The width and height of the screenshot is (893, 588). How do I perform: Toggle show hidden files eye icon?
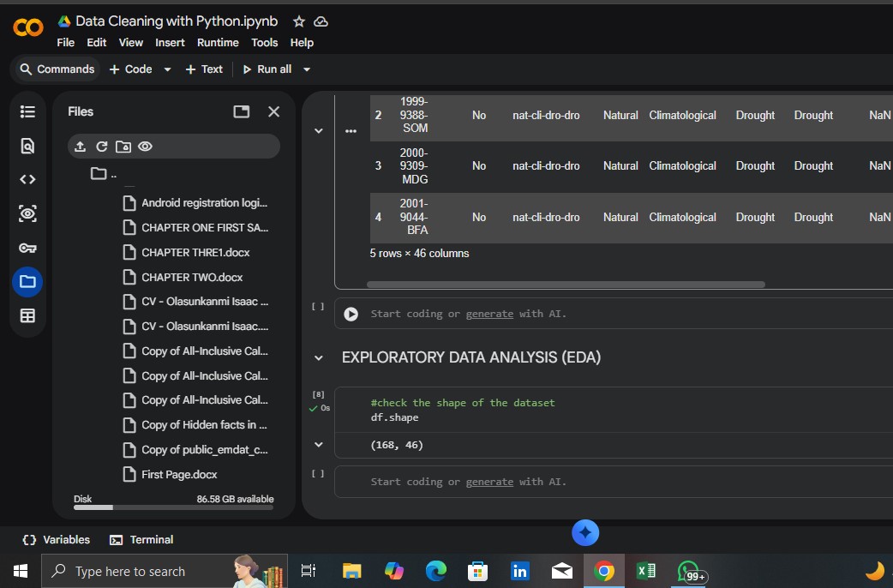pyautogui.click(x=145, y=147)
